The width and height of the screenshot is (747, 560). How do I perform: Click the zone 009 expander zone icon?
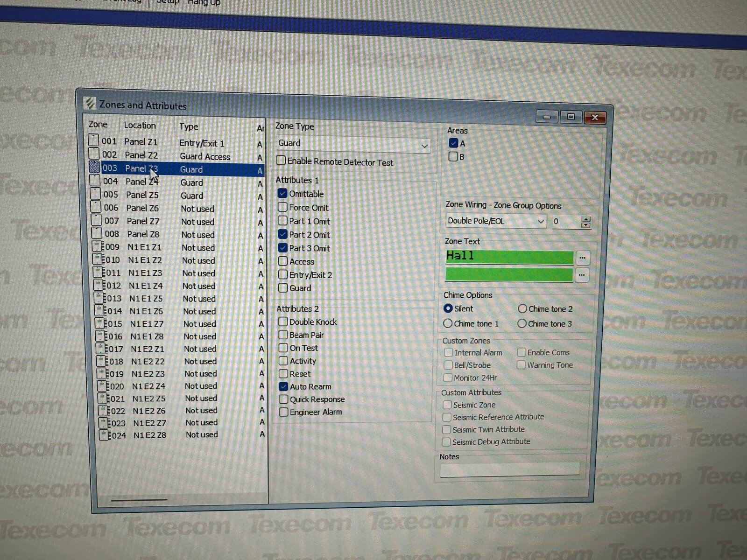[98, 246]
